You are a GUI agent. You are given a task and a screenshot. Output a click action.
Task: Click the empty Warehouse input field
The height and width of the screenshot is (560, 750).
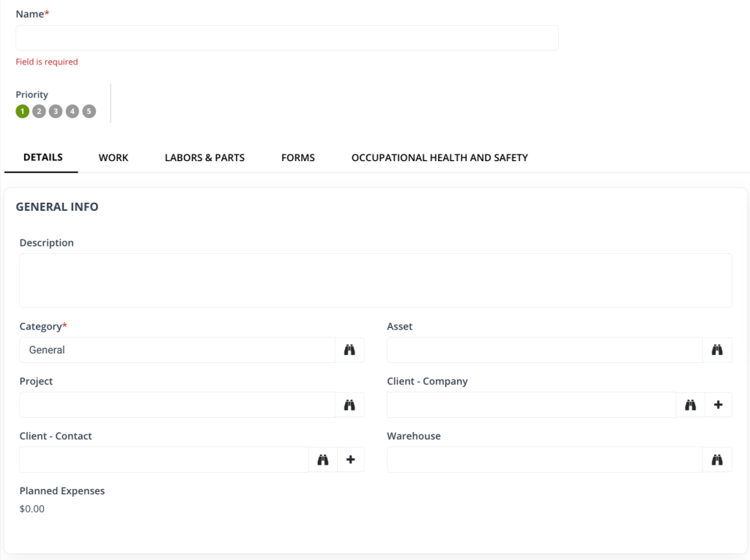click(x=542, y=460)
